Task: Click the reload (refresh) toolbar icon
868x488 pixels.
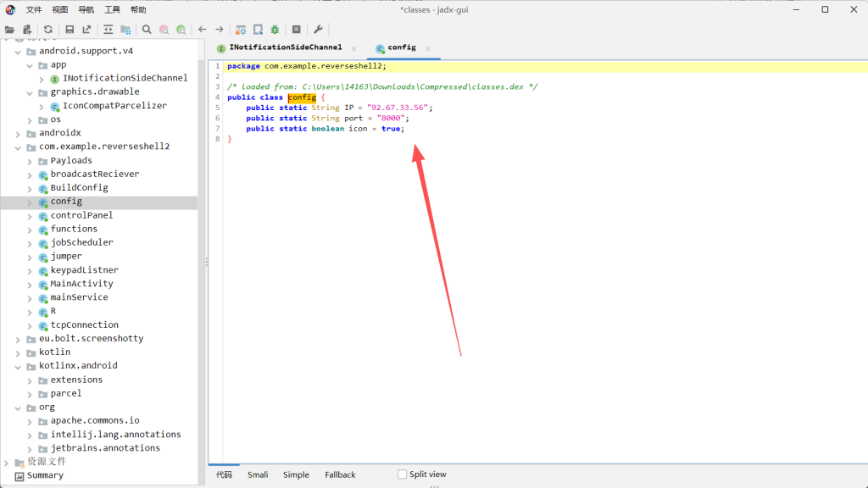Action: [48, 29]
